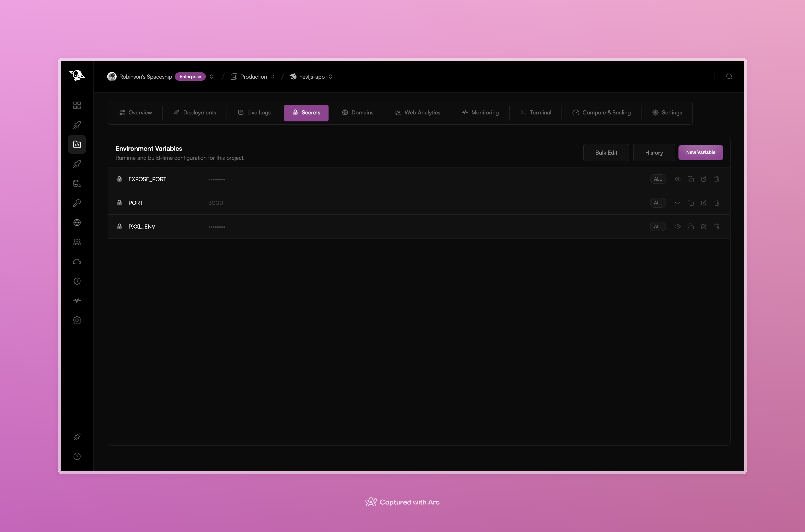Open the team members sidebar icon
Image resolution: width=805 pixels, height=532 pixels.
[77, 242]
